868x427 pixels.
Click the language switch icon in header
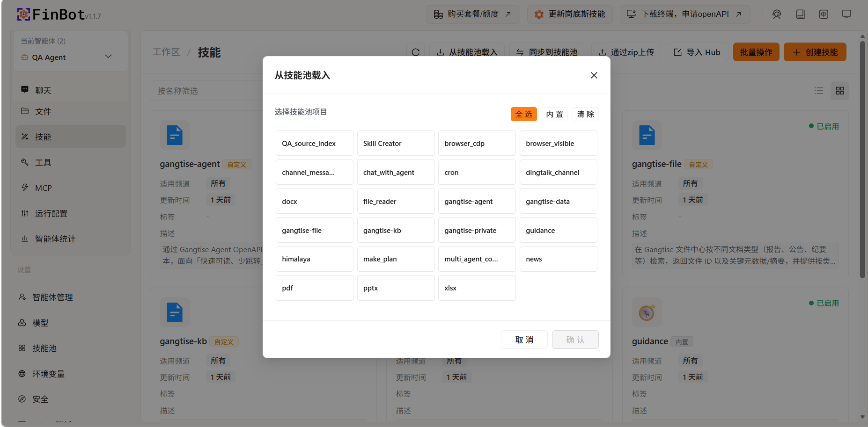824,14
